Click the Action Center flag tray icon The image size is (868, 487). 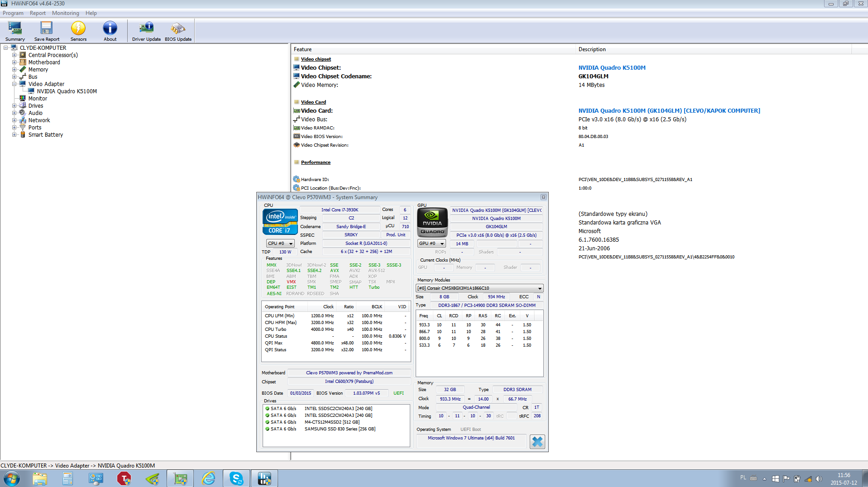[x=786, y=479]
